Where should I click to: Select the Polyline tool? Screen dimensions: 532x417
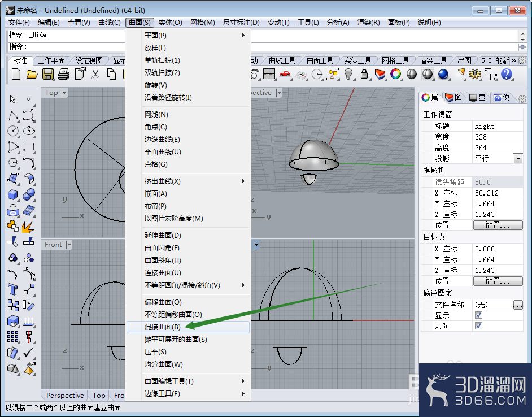pyautogui.click(x=13, y=115)
